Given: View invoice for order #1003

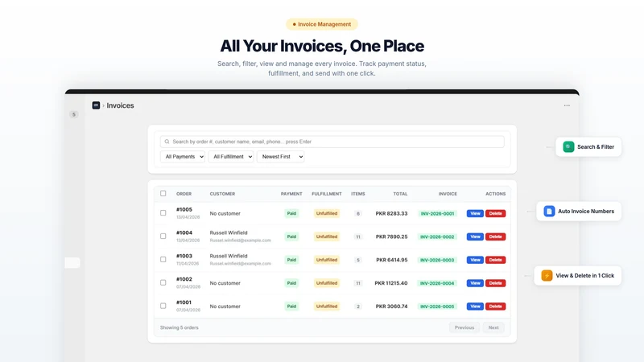Looking at the screenshot, I should 475,260.
